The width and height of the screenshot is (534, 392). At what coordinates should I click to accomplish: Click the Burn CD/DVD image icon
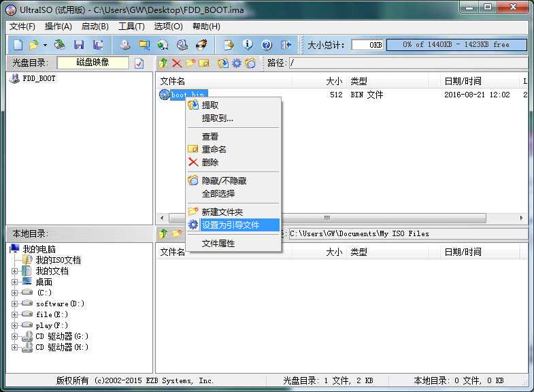tap(201, 45)
